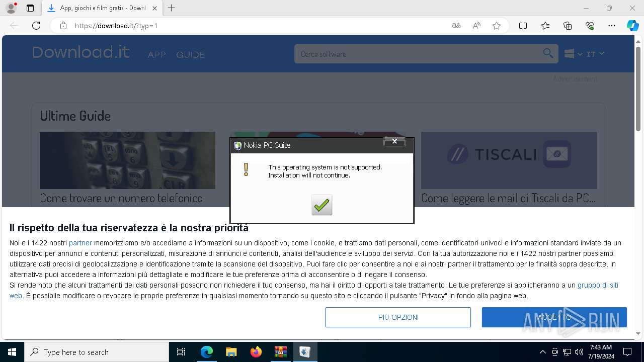Open the translate page icon
644x362 pixels.
pyautogui.click(x=456, y=26)
